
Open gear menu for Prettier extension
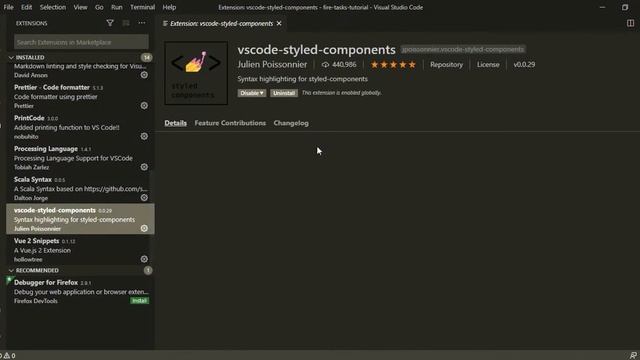[144, 106]
